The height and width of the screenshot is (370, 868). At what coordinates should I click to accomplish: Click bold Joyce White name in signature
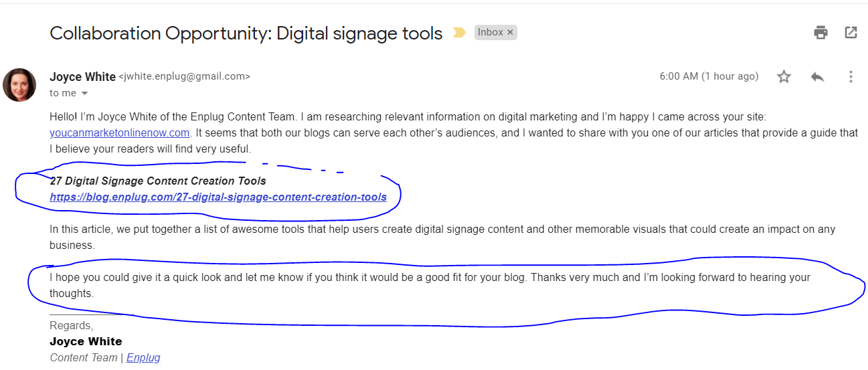86,341
